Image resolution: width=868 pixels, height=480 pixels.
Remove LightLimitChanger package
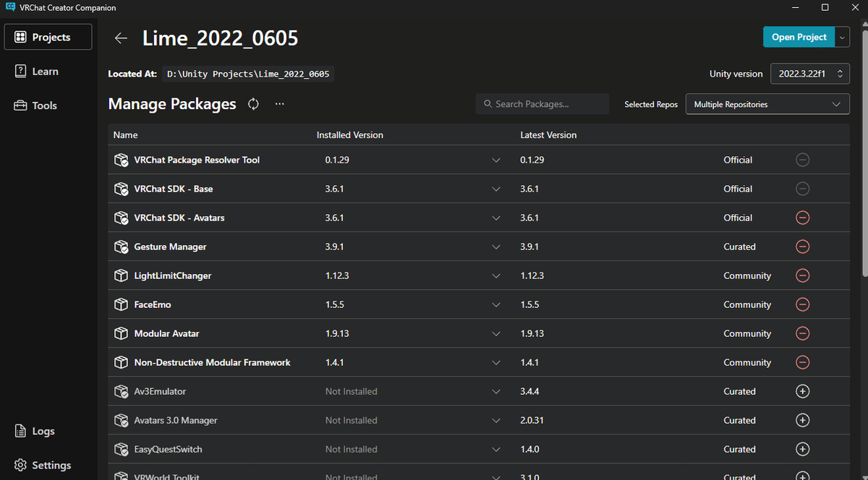coord(802,275)
